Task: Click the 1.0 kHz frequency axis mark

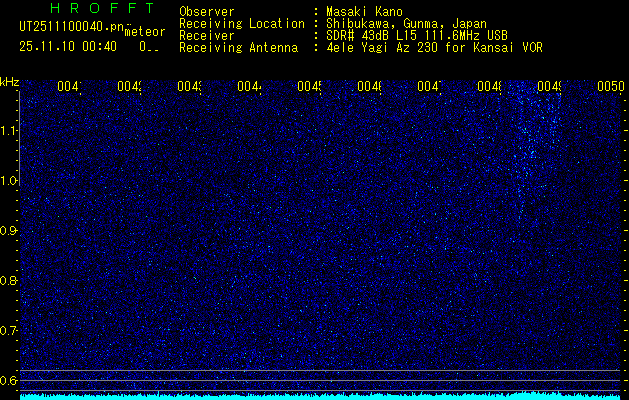Action: click(9, 181)
